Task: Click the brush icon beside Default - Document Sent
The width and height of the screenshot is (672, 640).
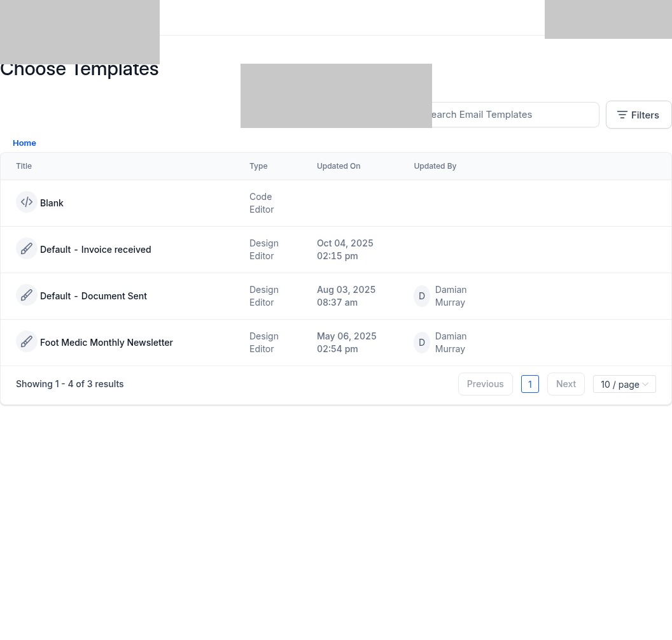Action: point(27,295)
